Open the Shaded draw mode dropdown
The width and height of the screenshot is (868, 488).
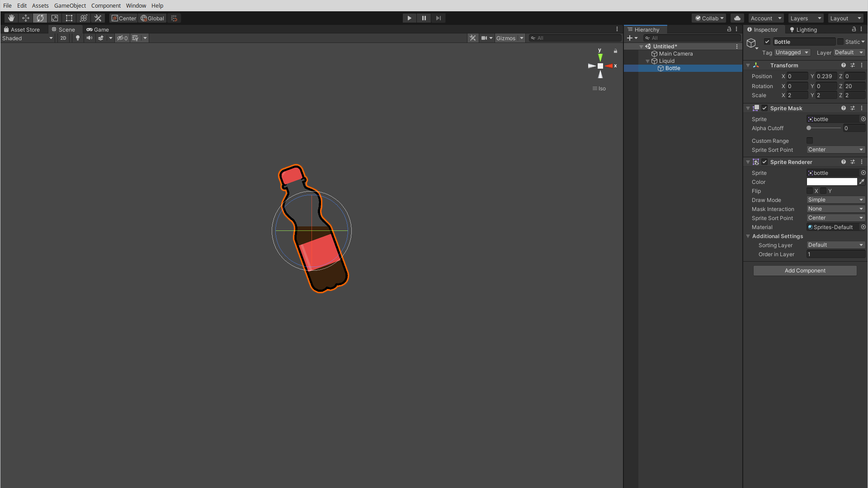28,38
